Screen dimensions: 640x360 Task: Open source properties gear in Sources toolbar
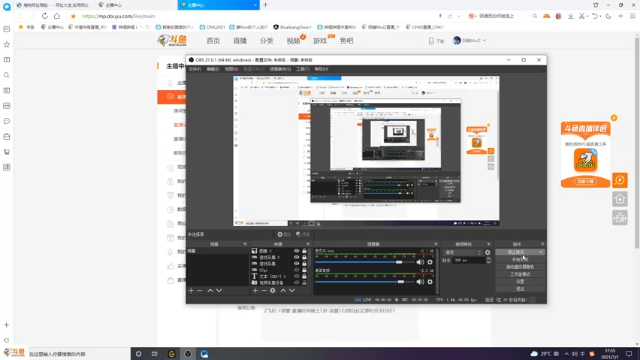pyautogui.click(x=273, y=291)
